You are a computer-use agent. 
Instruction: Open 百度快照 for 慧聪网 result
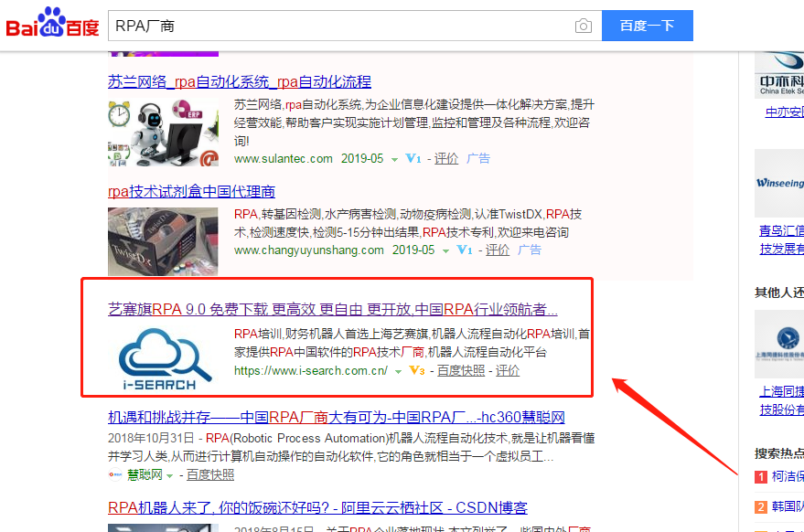pos(210,475)
